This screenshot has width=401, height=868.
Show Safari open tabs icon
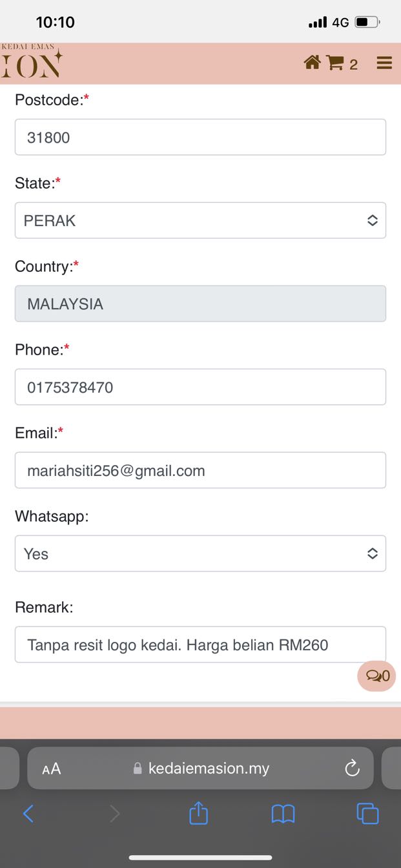point(367,813)
